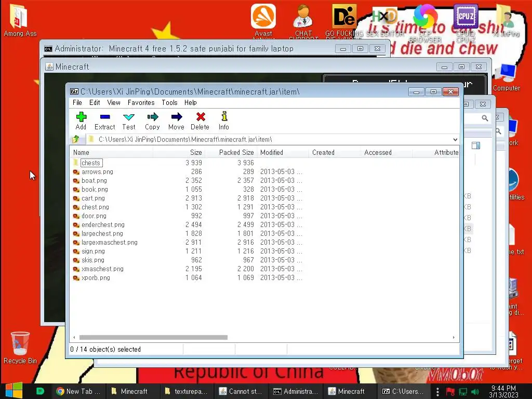The width and height of the screenshot is (532, 399).
Task: Click the scrollbar right arrow
Action: [x=454, y=337]
